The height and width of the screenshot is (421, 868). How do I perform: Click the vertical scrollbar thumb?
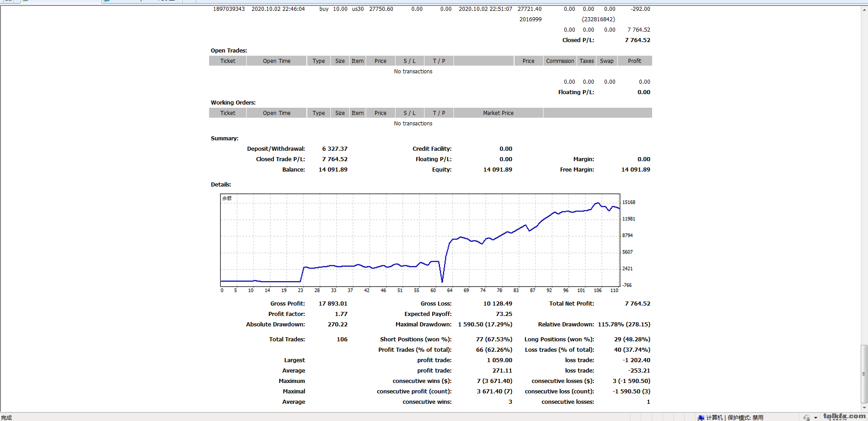tap(864, 374)
